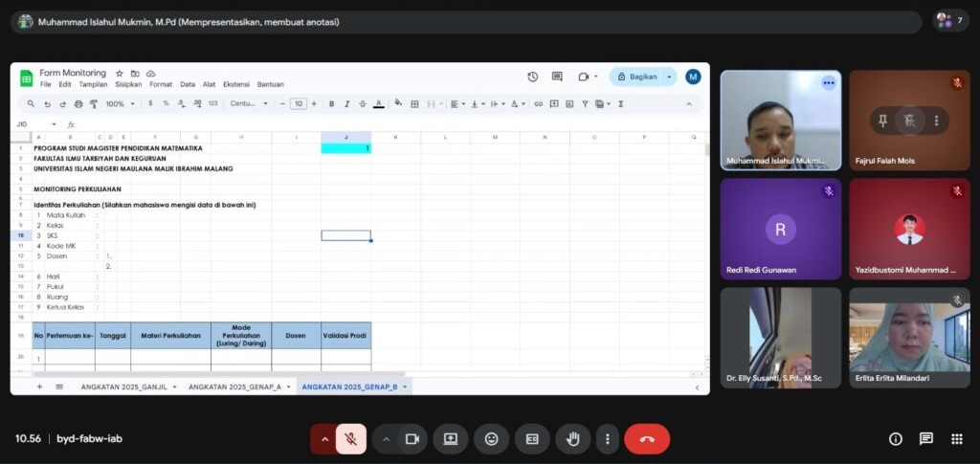Switch to the ANGKATAN 2025_GANJIL sheet tab

coord(126,387)
